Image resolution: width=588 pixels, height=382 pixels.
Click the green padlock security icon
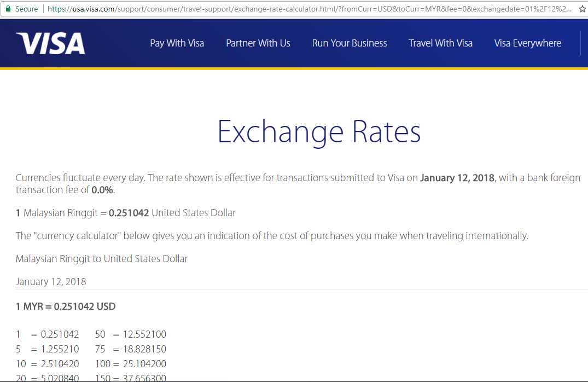(x=8, y=9)
